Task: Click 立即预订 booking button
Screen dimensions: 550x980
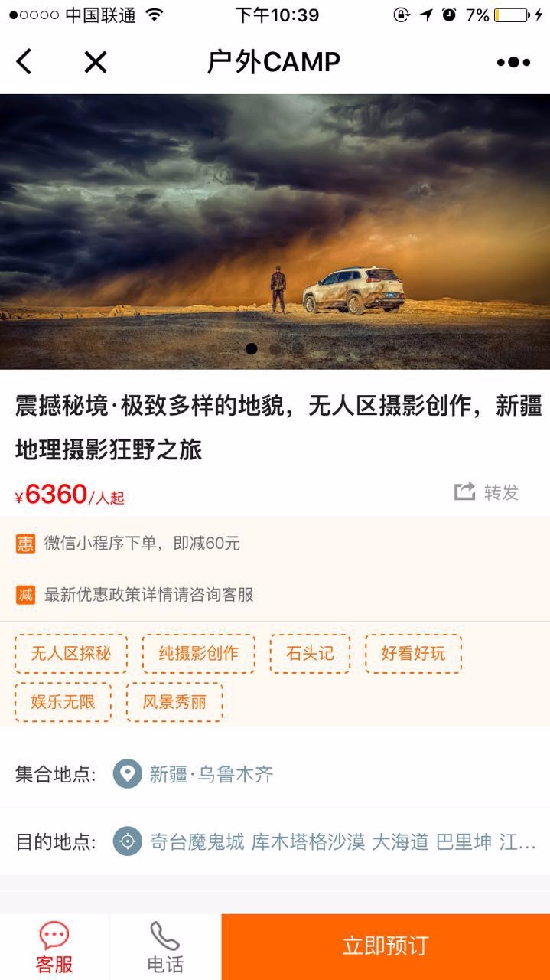Action: point(386,946)
